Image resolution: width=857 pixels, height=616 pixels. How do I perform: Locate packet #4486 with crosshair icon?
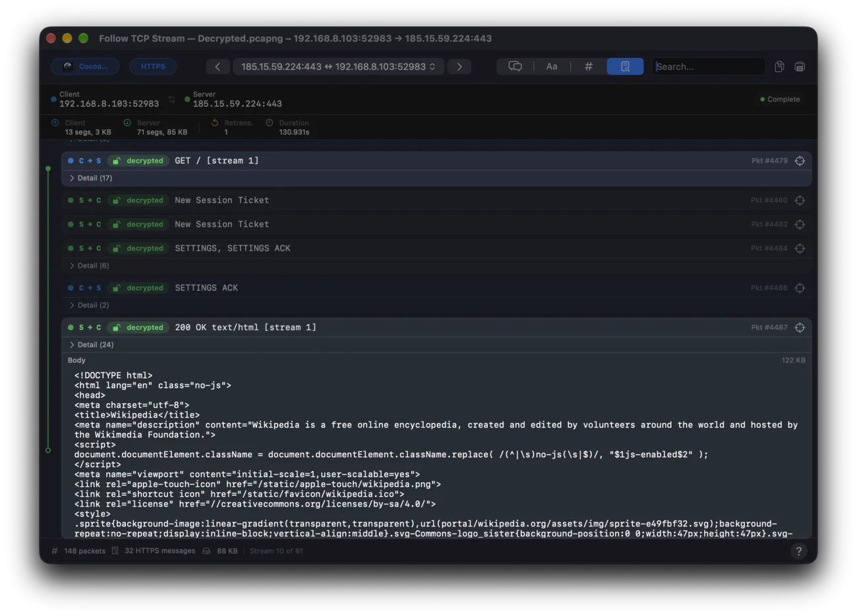pos(800,288)
